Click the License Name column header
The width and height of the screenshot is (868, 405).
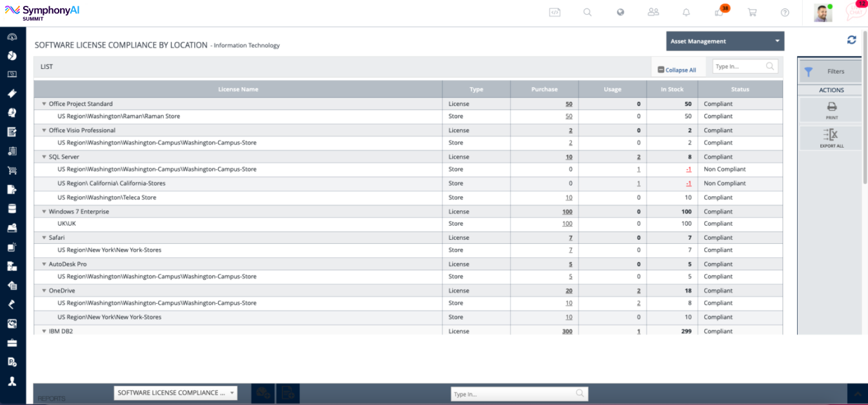click(238, 89)
